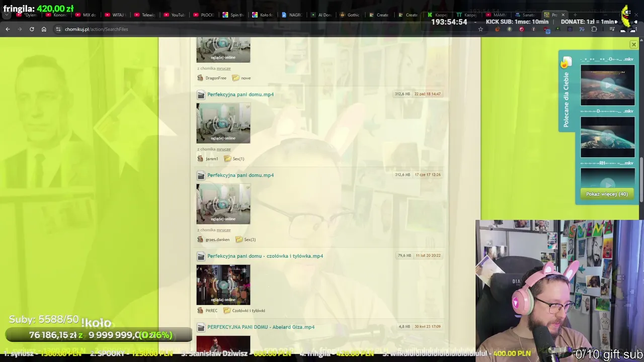Click the 312,6 MB size for 22 paź 18 file
The height and width of the screenshot is (362, 644).
(x=403, y=94)
